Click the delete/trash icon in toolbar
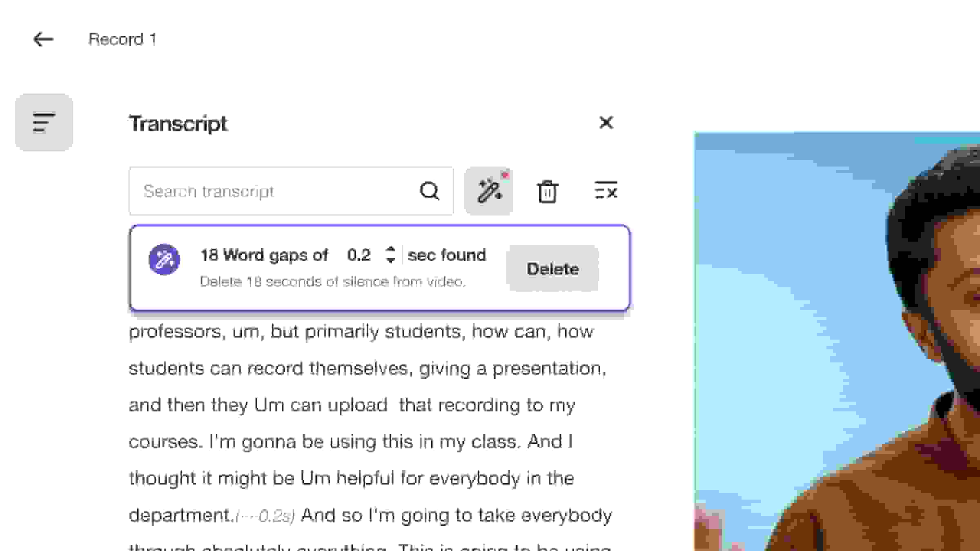The width and height of the screenshot is (980, 551). coord(547,191)
